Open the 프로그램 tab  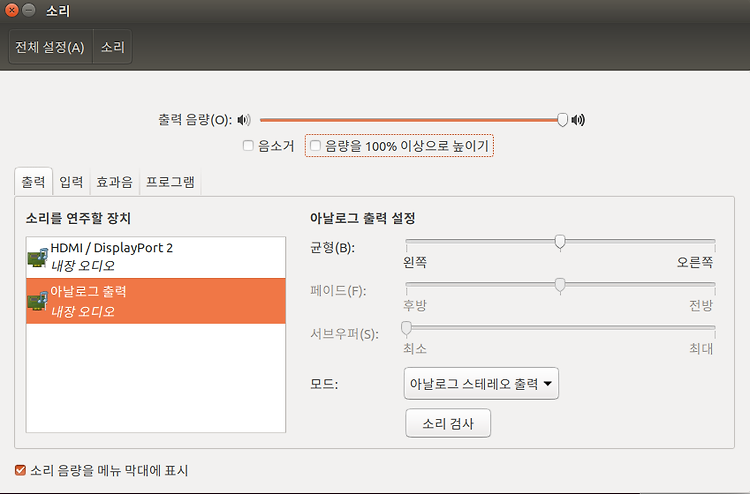coord(170,182)
